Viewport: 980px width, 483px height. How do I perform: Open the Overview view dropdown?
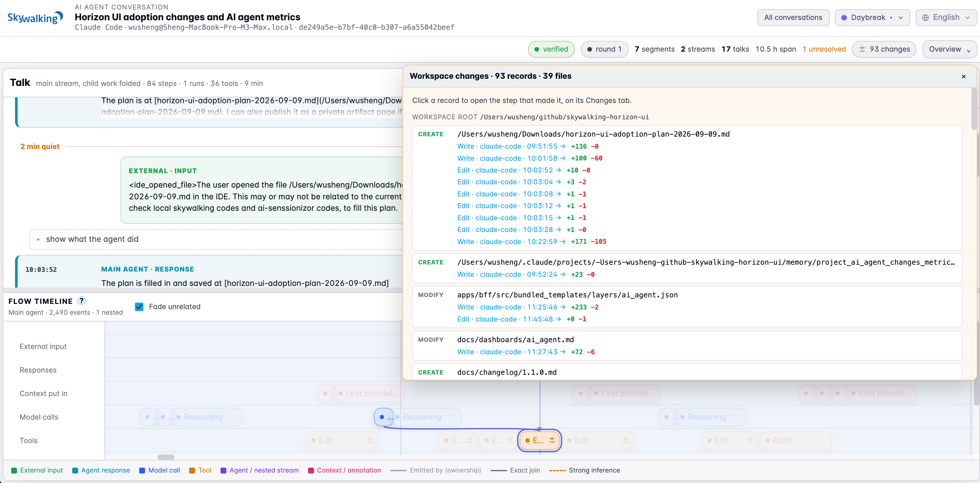949,49
